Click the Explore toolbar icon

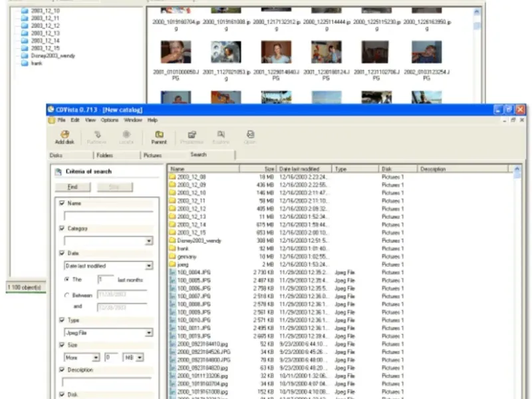coord(221,134)
